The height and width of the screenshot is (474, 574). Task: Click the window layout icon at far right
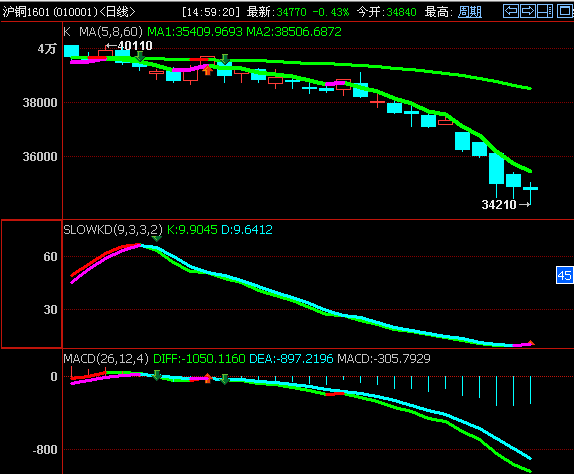pos(565,11)
